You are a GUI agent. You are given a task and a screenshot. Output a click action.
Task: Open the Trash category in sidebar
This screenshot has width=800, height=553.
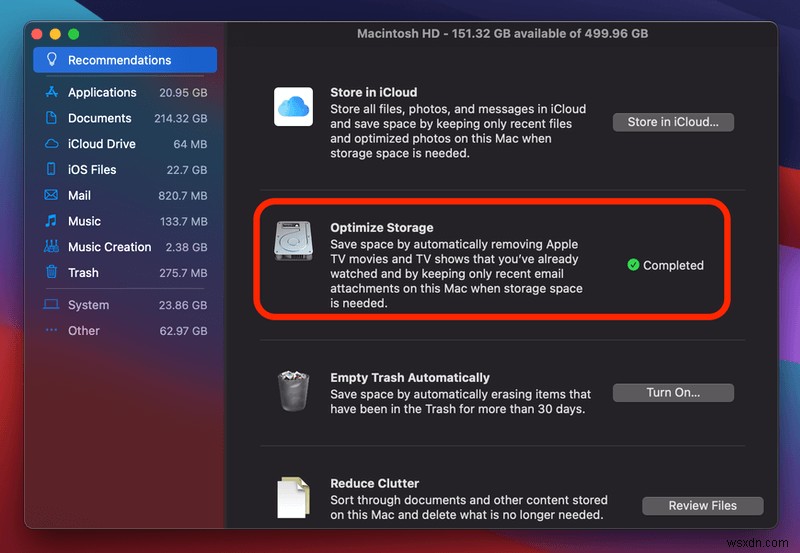tap(125, 272)
